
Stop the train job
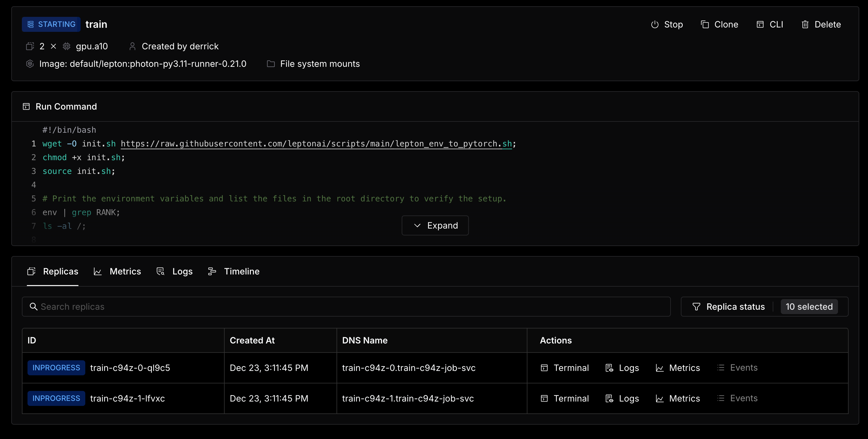pyautogui.click(x=666, y=24)
